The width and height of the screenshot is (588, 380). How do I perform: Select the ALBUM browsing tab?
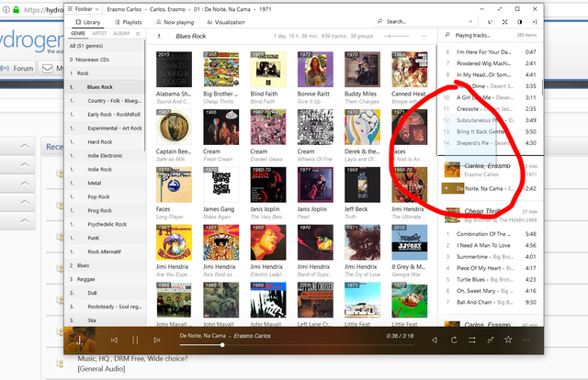[x=121, y=33]
